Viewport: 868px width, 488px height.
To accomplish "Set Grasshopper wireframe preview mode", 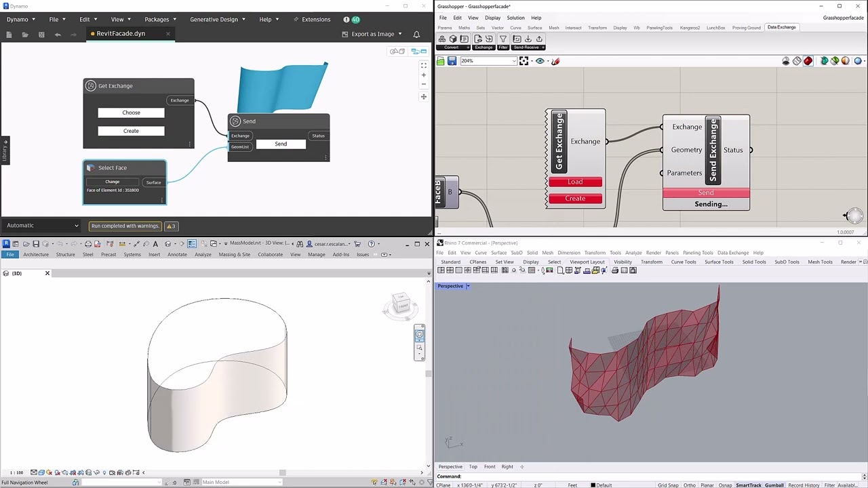I will tap(797, 61).
